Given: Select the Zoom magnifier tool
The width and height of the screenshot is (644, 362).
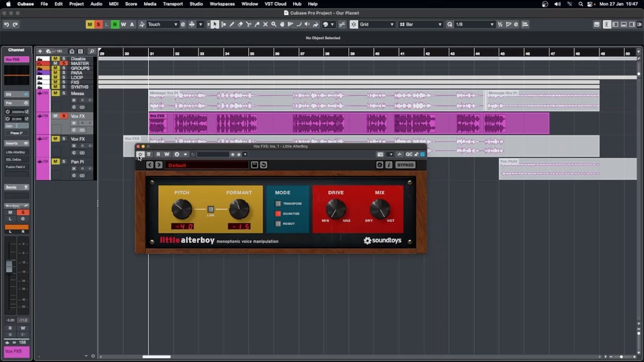Looking at the screenshot, I should tap(274, 24).
